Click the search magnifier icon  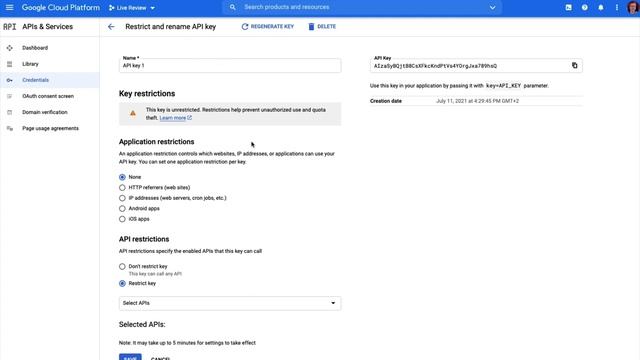pos(232,7)
